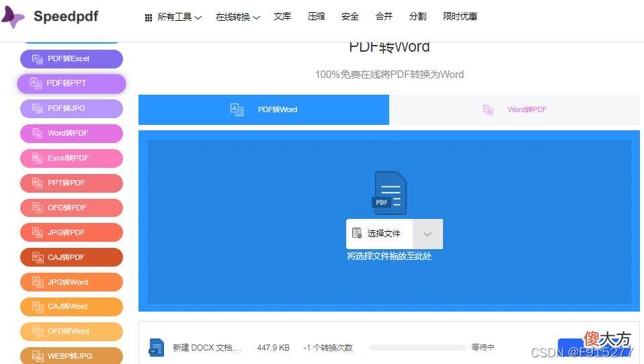Go to the 压缩 menu item

(316, 16)
